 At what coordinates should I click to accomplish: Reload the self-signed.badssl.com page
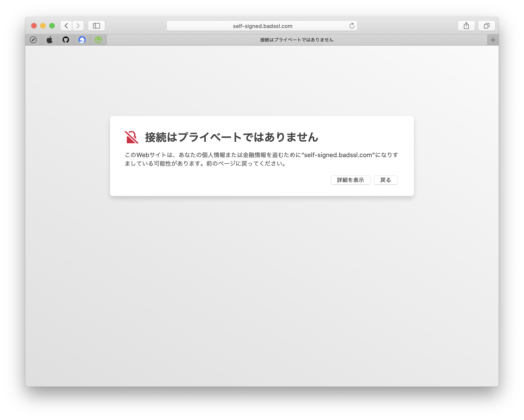(x=352, y=26)
